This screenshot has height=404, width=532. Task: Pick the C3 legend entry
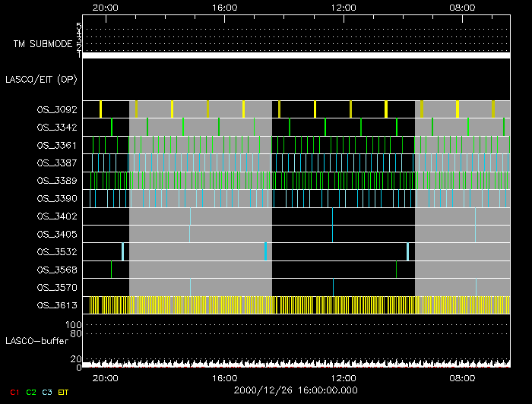(x=48, y=392)
